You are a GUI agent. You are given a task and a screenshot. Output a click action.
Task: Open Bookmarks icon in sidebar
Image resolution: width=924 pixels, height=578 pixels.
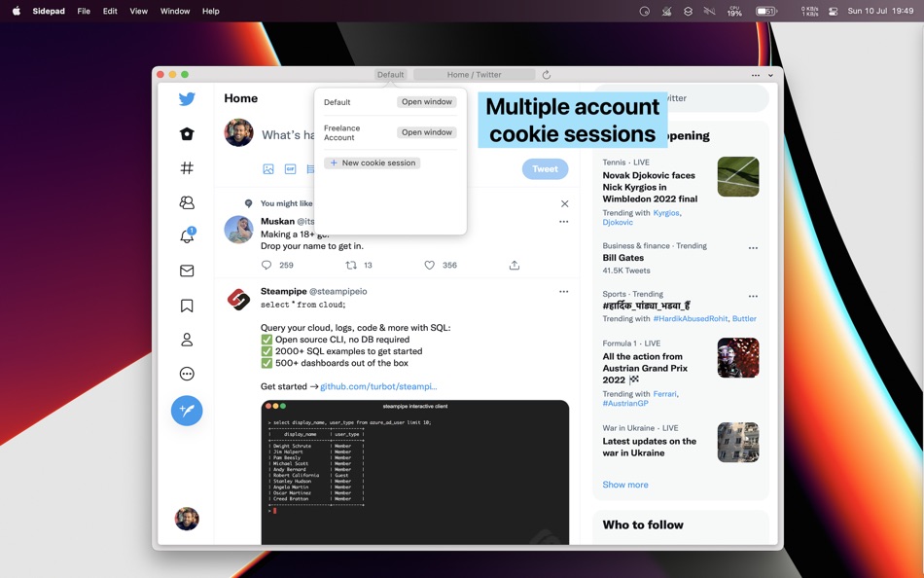187,306
